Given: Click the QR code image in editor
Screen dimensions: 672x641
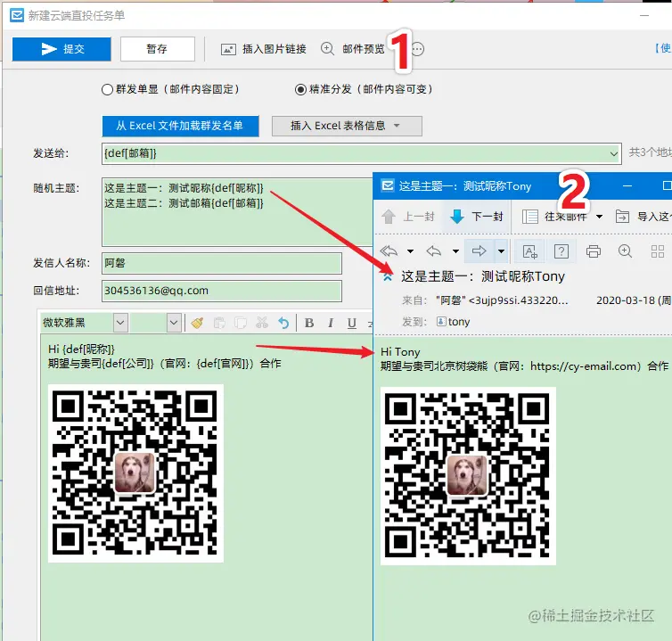Looking at the screenshot, I should click(x=135, y=473).
